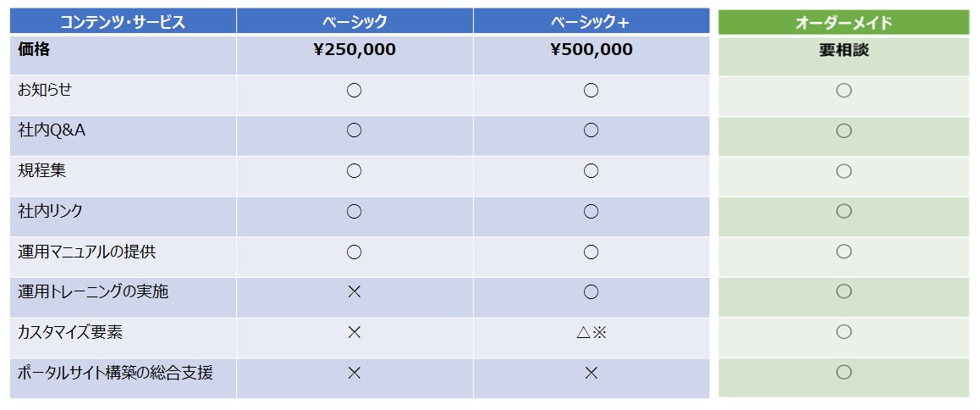Click the ○ in オーダーメイド ポータルサイト row
This screenshot has height=410, width=980.
[x=844, y=373]
